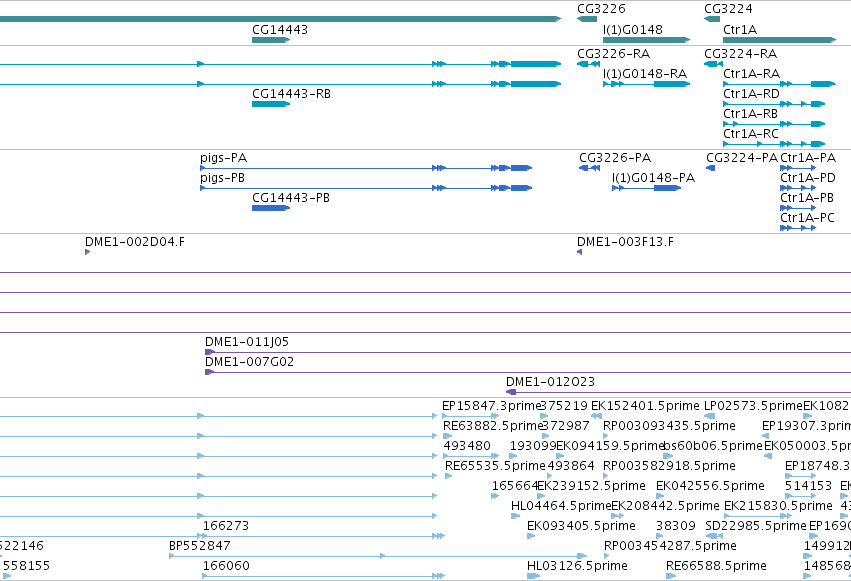
Task: Select the CG14443-PB protein bar
Action: (271, 208)
